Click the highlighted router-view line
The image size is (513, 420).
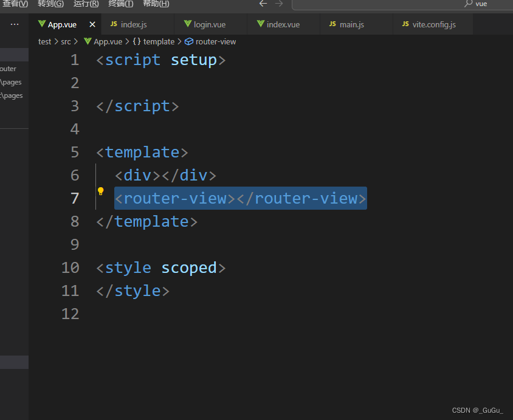pyautogui.click(x=241, y=199)
